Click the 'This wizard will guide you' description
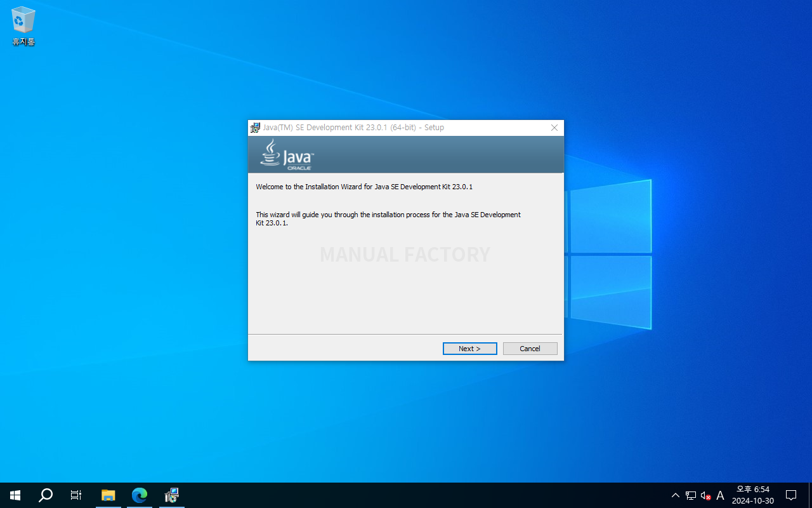The width and height of the screenshot is (812, 508). (388, 218)
